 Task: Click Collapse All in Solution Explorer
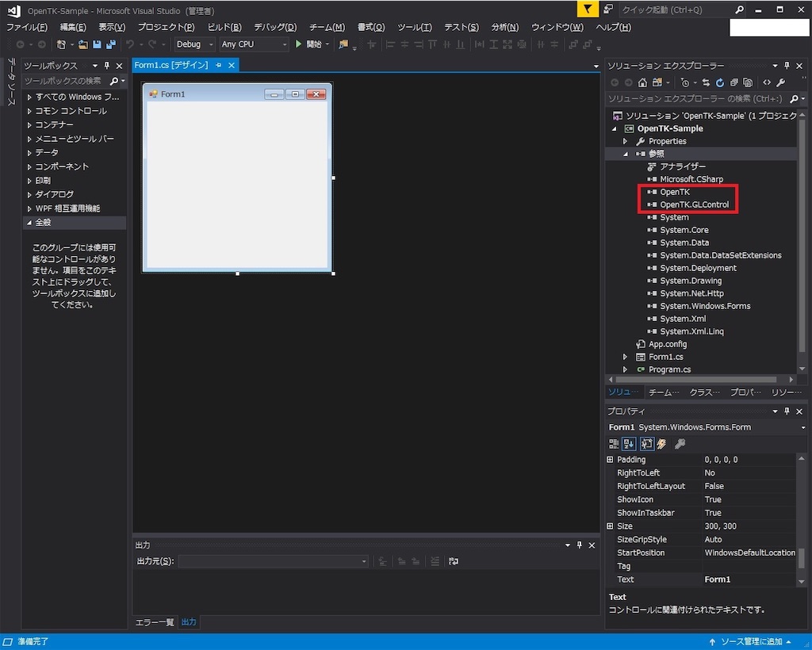coord(733,82)
